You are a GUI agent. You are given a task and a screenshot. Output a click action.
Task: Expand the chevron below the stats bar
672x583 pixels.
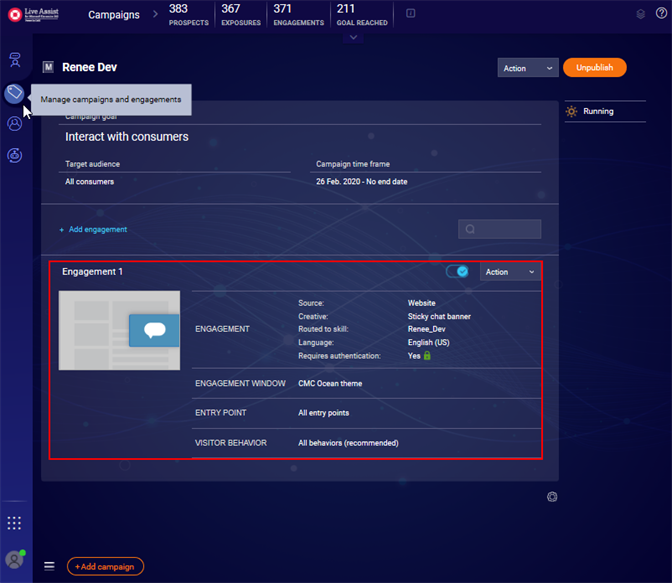point(353,38)
